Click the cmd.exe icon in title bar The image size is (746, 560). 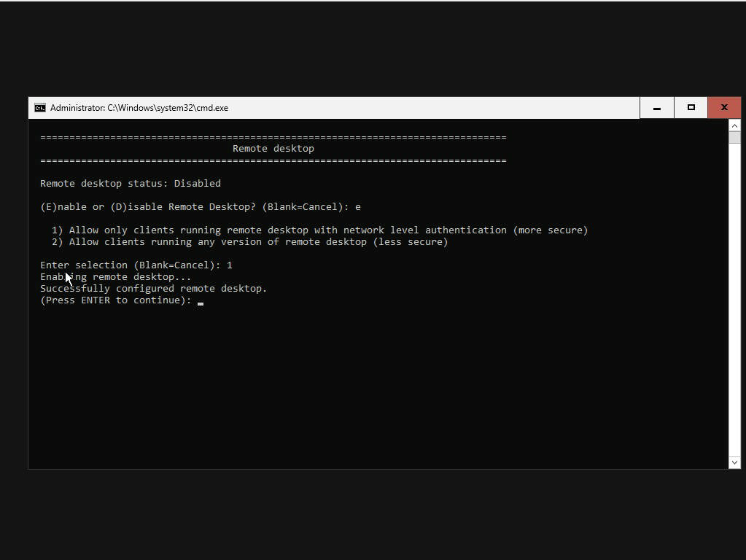click(40, 108)
